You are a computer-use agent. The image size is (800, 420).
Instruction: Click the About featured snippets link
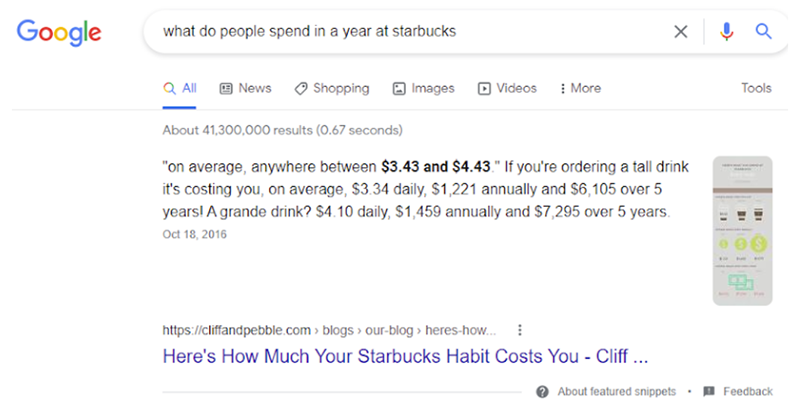tap(616, 391)
